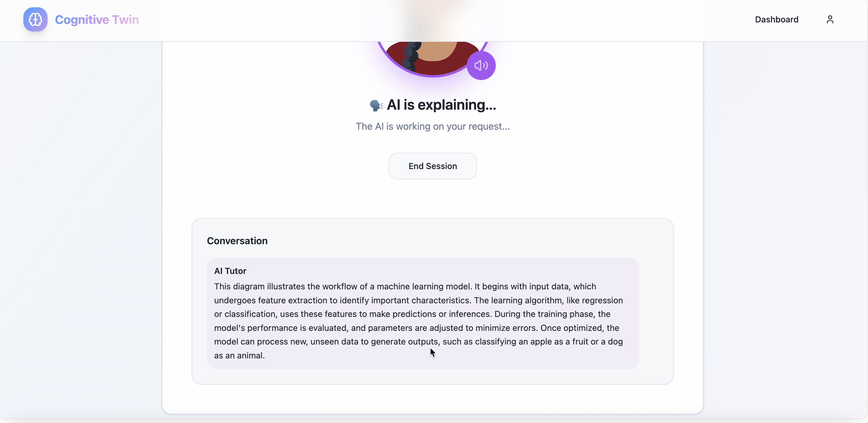Viewport: 868px width, 423px height.
Task: Click the "AI is explaining..." heading
Action: click(x=441, y=105)
